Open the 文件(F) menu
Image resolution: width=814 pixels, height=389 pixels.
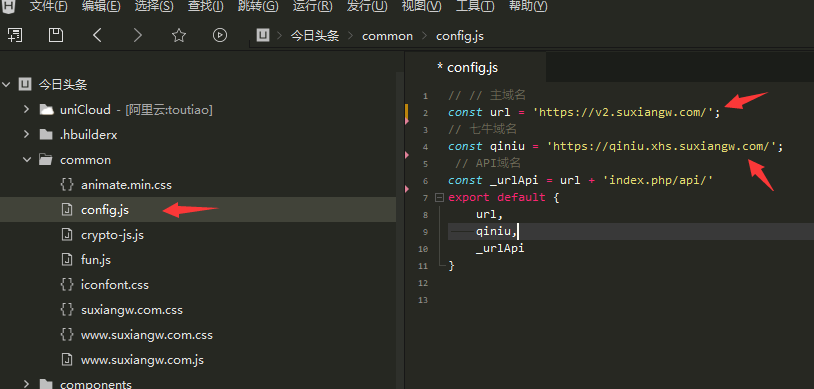coord(49,6)
